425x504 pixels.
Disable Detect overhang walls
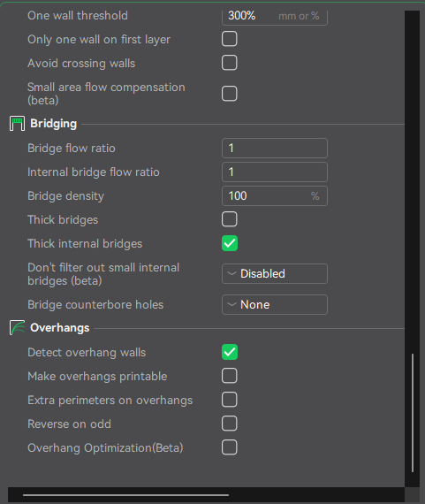(x=230, y=352)
